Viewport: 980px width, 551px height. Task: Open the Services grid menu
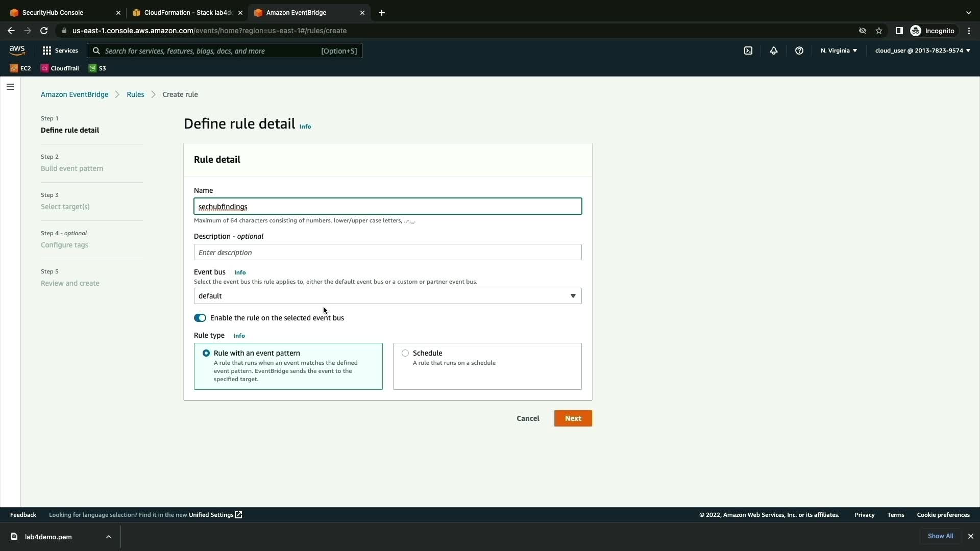point(60,51)
